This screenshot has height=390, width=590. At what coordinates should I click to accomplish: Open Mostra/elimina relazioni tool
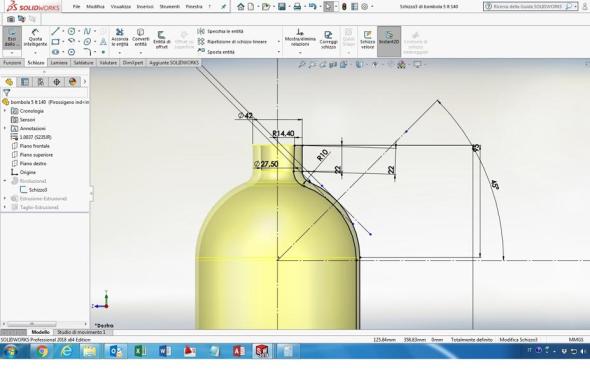(300, 37)
